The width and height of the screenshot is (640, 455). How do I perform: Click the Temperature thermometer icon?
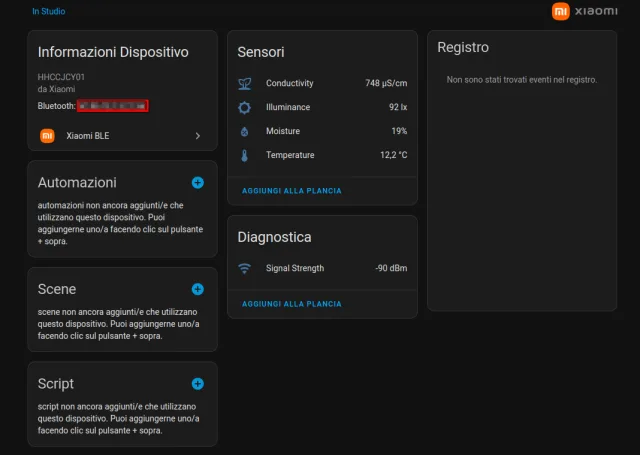245,155
